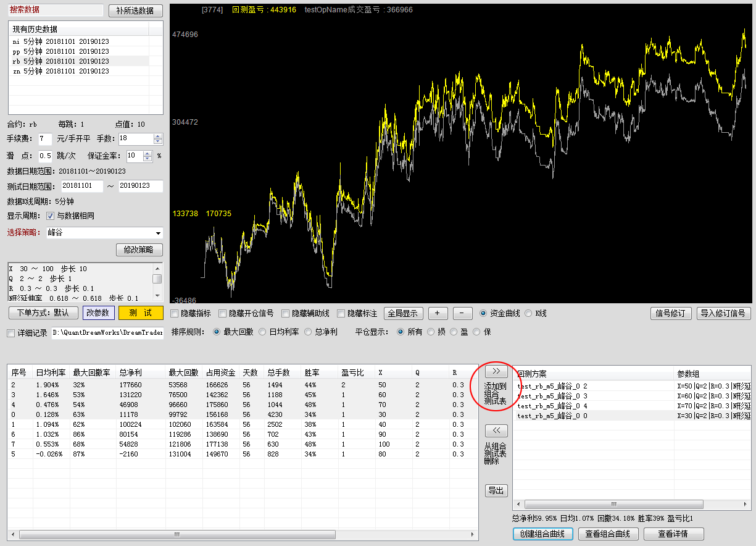Click the >> add to combination button

(496, 371)
